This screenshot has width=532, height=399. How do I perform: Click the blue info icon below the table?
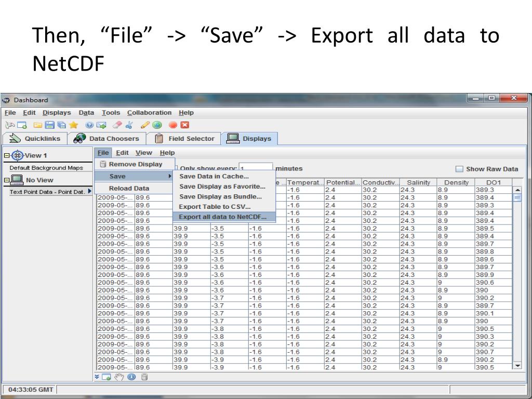[131, 376]
